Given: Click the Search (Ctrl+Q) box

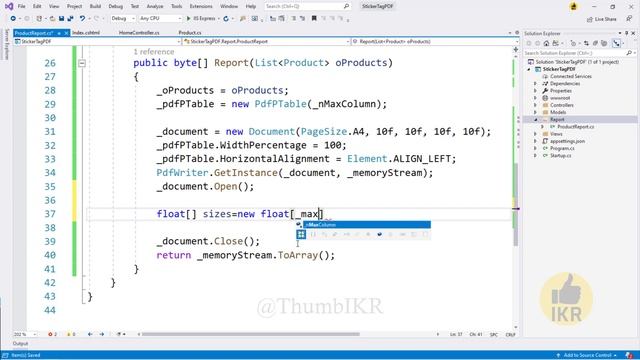Looking at the screenshot, I should coord(307,6).
